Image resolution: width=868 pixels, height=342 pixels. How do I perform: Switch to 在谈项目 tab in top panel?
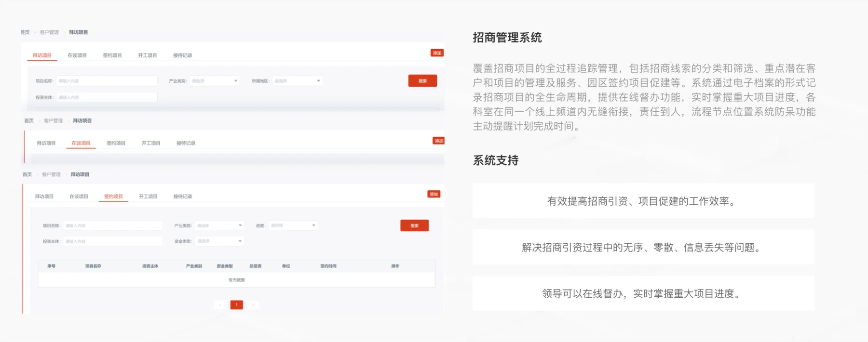77,55
